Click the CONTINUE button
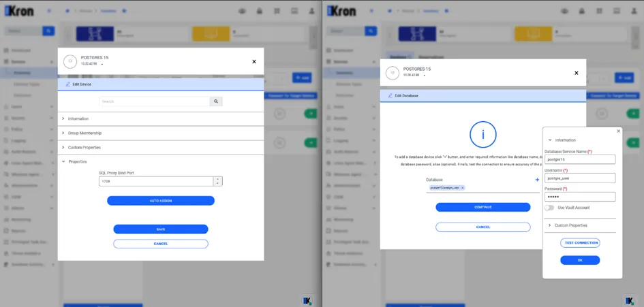 click(483, 207)
